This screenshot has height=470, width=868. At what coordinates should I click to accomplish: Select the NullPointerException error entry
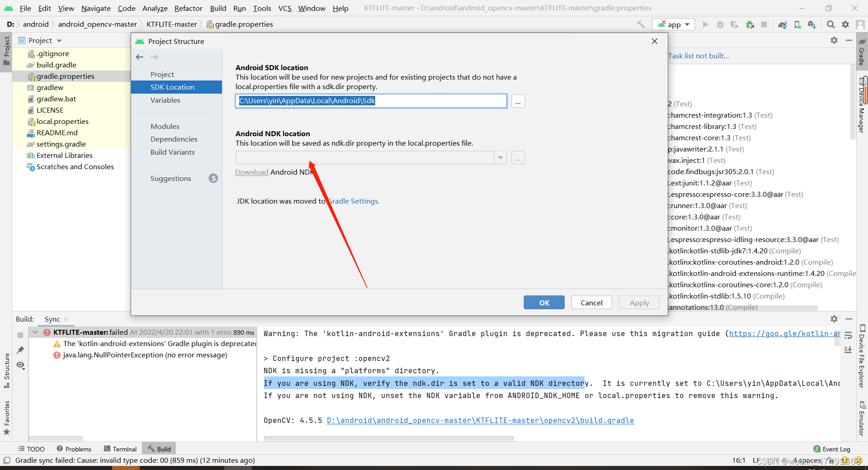pyautogui.click(x=145, y=355)
